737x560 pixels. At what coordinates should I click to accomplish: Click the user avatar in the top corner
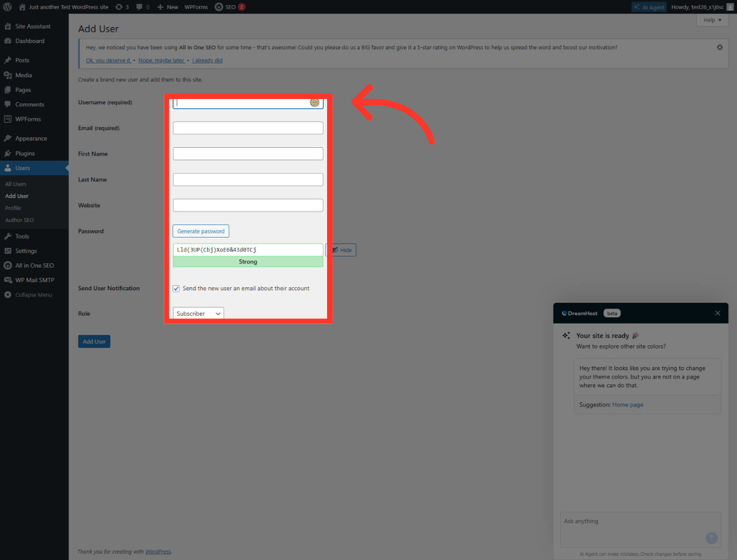(x=730, y=7)
